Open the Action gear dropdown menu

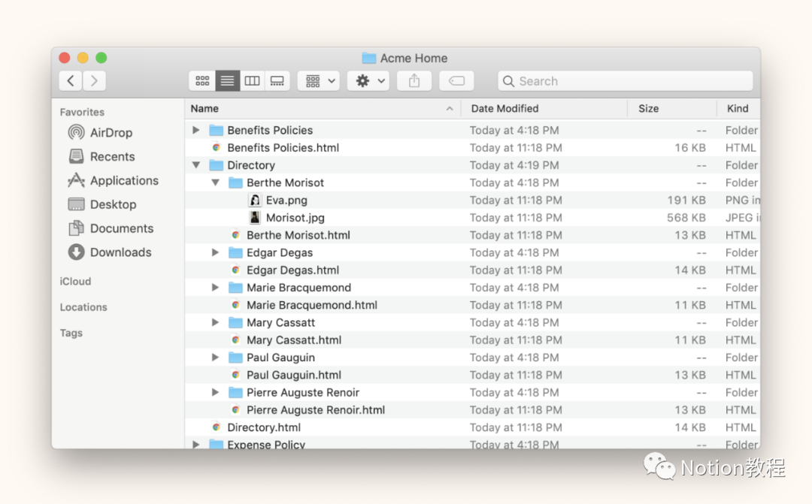pyautogui.click(x=368, y=81)
